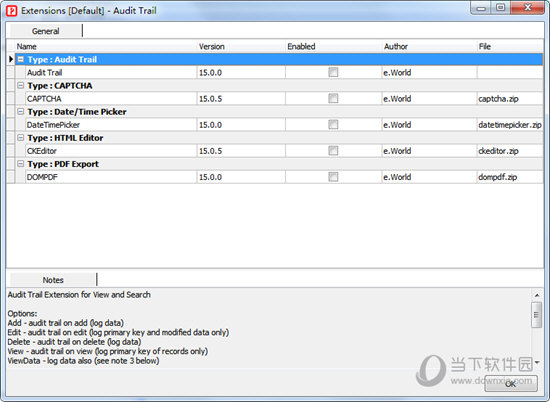This screenshot has height=402, width=550.
Task: Enable the Audit Trail extension checkbox
Action: (333, 72)
